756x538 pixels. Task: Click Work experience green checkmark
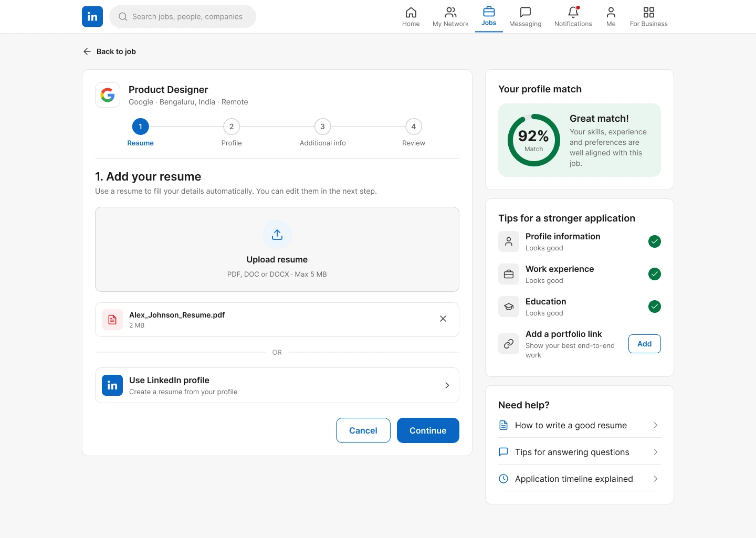pyautogui.click(x=655, y=274)
